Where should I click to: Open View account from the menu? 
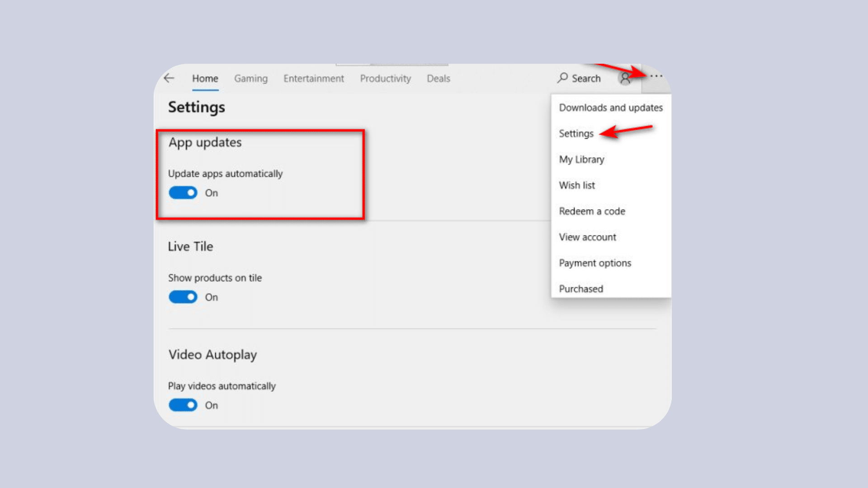[x=587, y=237]
